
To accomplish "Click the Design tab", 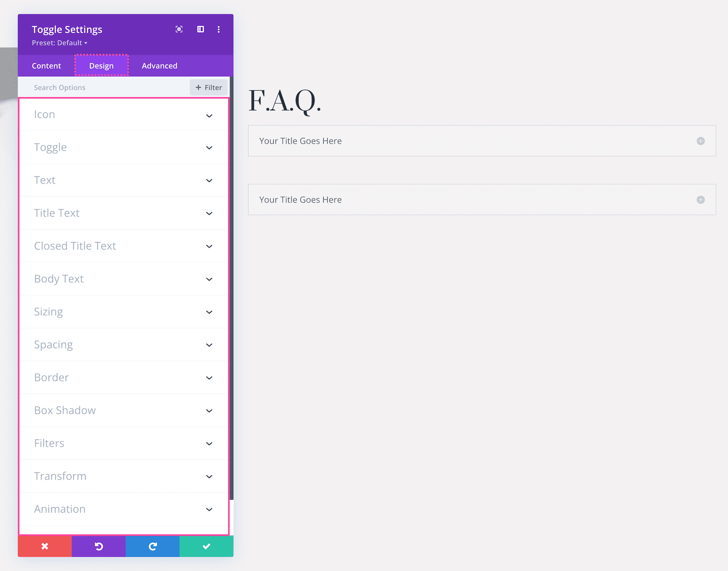I will (101, 66).
